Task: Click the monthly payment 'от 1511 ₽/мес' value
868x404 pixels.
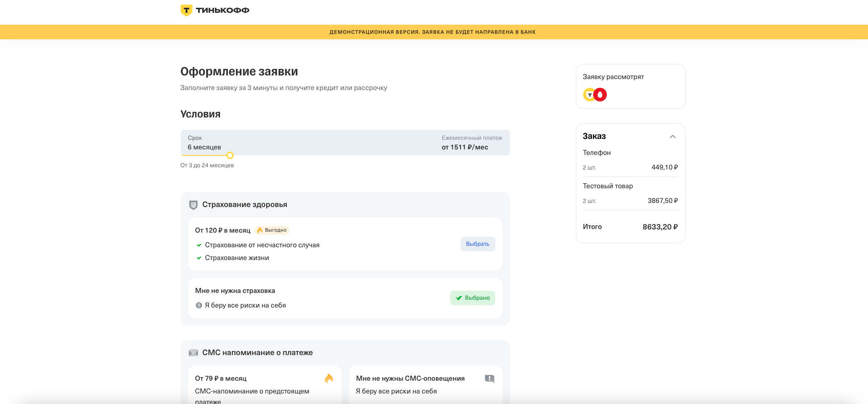Action: pyautogui.click(x=465, y=147)
